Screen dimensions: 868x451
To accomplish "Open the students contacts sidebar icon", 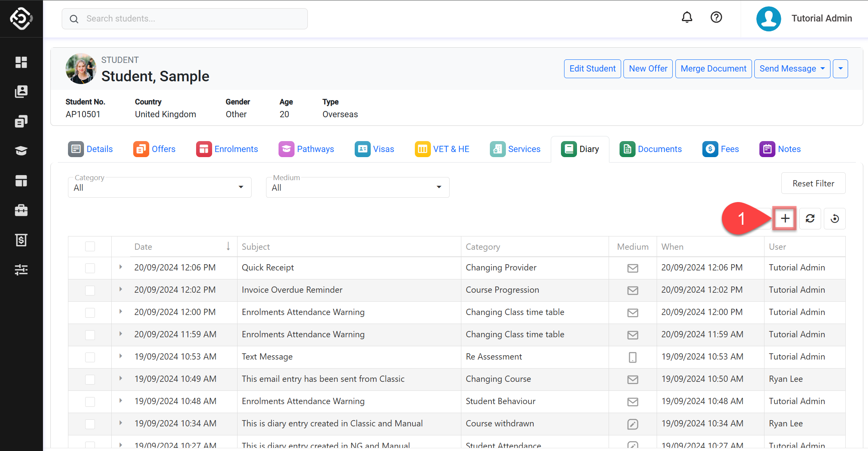I will pyautogui.click(x=21, y=92).
